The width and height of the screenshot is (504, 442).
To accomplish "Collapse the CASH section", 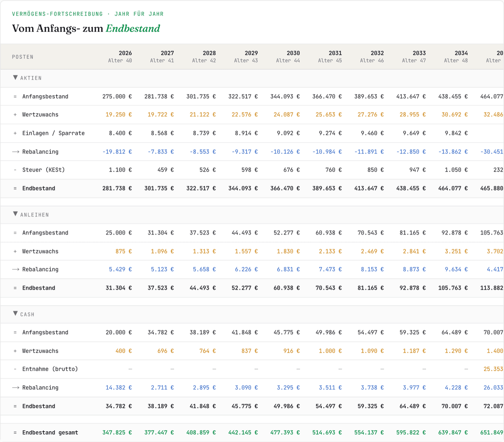I will [x=15, y=313].
